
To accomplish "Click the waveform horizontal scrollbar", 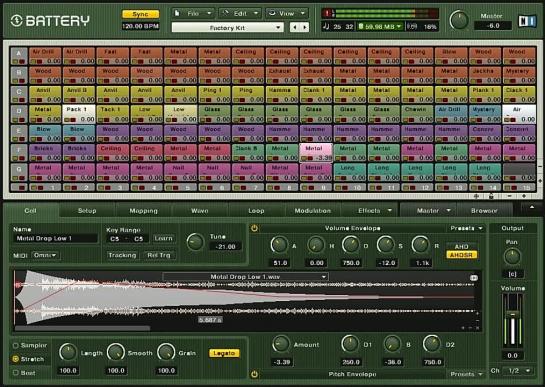I will click(83, 328).
